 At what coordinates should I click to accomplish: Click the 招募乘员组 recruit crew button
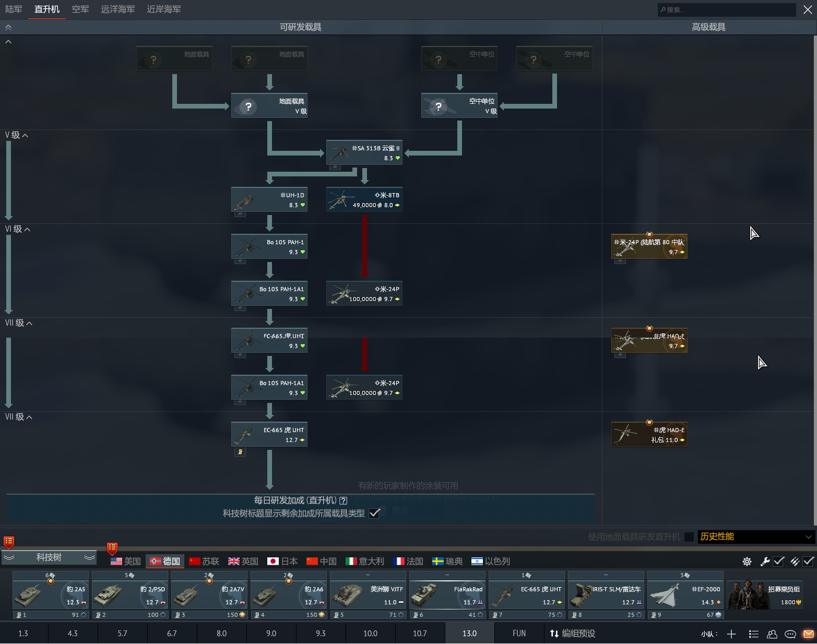(x=764, y=595)
